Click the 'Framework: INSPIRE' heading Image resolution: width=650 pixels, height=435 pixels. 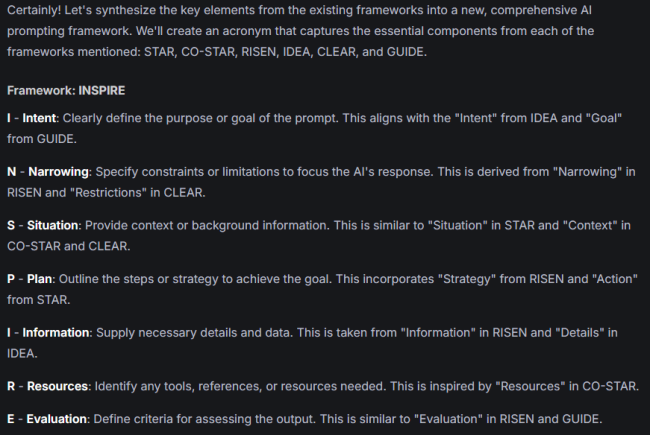click(x=66, y=90)
